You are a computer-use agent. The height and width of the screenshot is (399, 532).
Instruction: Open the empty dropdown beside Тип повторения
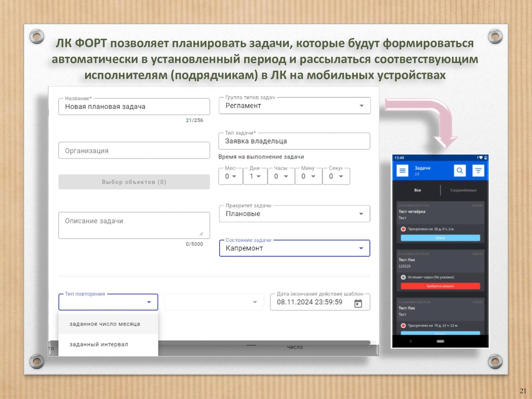[214, 302]
